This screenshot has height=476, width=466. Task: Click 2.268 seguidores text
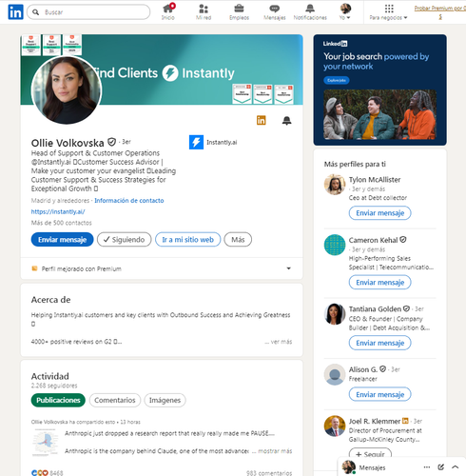[54, 386]
